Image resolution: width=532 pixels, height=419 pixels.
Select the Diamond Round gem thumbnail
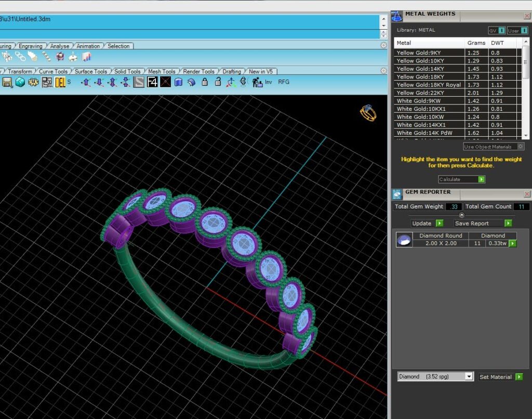click(404, 239)
